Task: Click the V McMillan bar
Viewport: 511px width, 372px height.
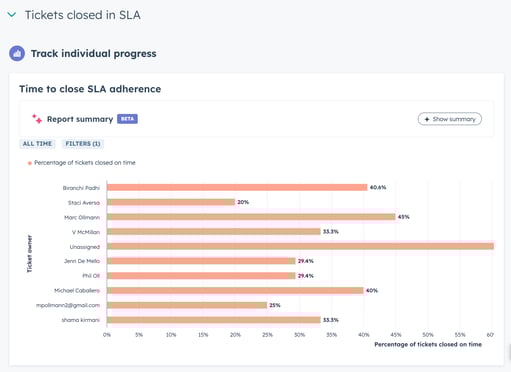Action: click(214, 232)
